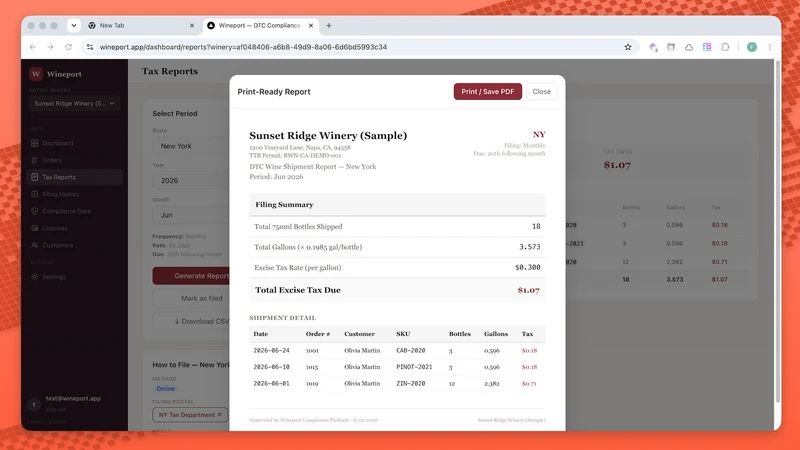Open the State dropdown showing New York
The width and height of the screenshot is (800, 450).
click(191, 146)
